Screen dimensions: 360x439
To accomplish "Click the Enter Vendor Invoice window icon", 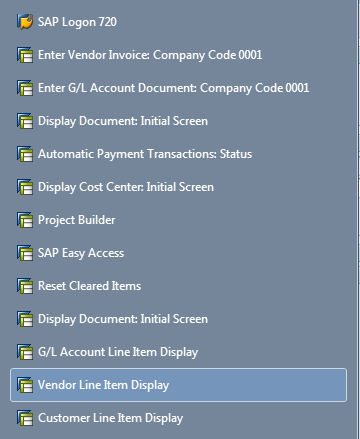I will click(25, 55).
